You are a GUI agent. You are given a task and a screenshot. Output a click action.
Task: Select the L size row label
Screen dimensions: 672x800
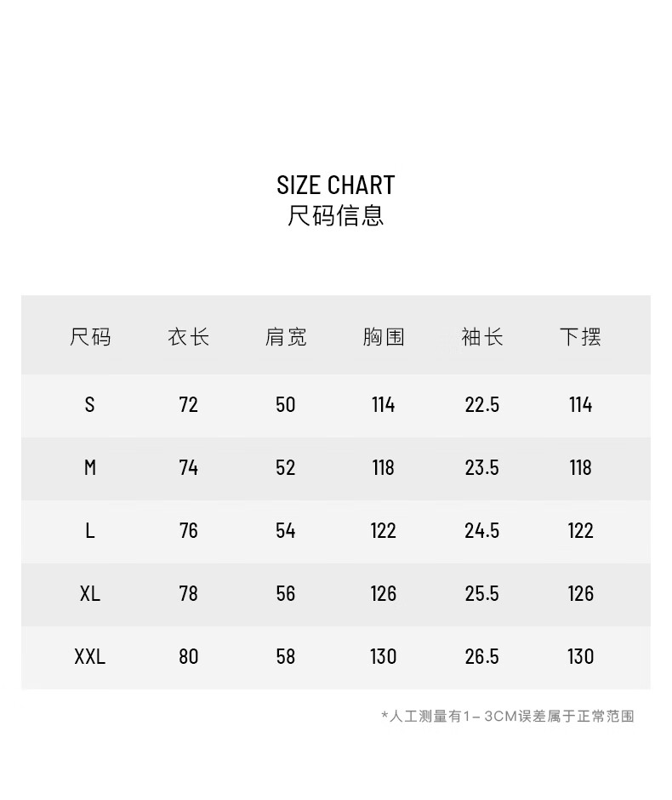pos(89,530)
